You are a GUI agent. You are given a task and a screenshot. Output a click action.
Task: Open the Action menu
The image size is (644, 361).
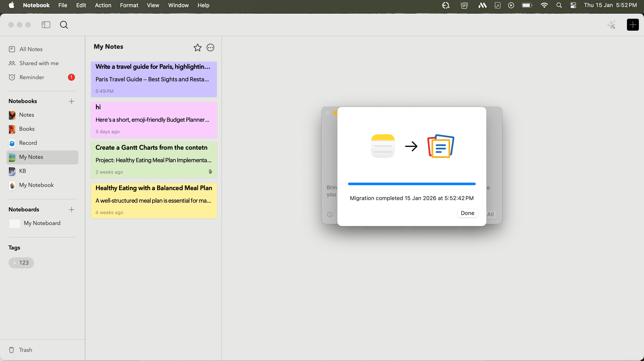click(103, 5)
